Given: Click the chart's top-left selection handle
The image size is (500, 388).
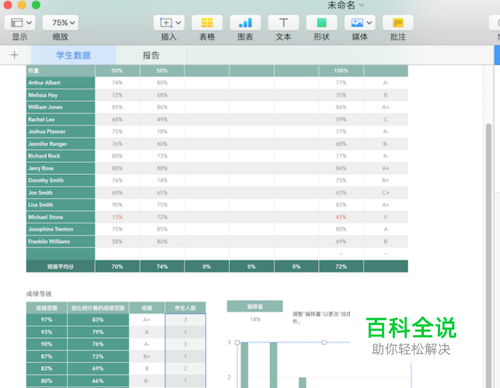Looking at the screenshot, I should (237, 342).
